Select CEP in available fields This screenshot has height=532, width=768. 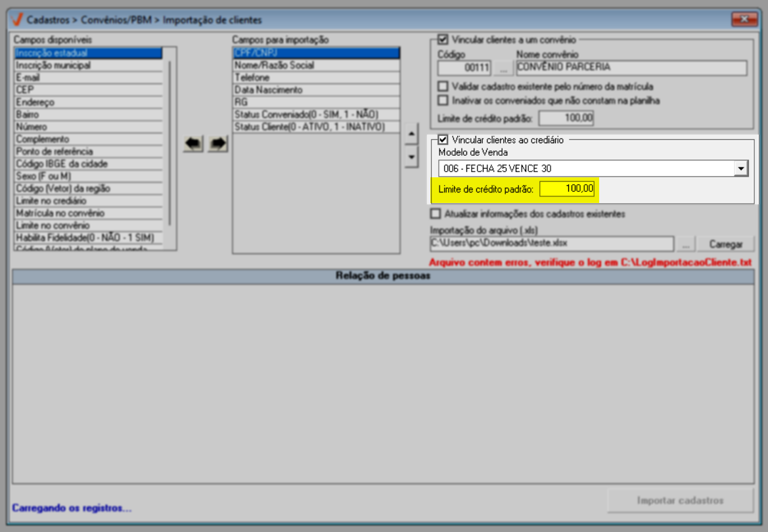88,89
